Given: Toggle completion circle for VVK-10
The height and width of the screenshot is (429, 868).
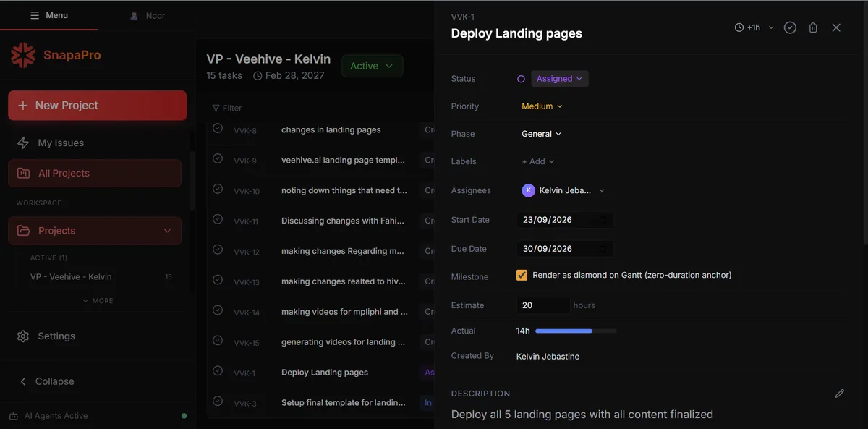Looking at the screenshot, I should click(x=218, y=189).
